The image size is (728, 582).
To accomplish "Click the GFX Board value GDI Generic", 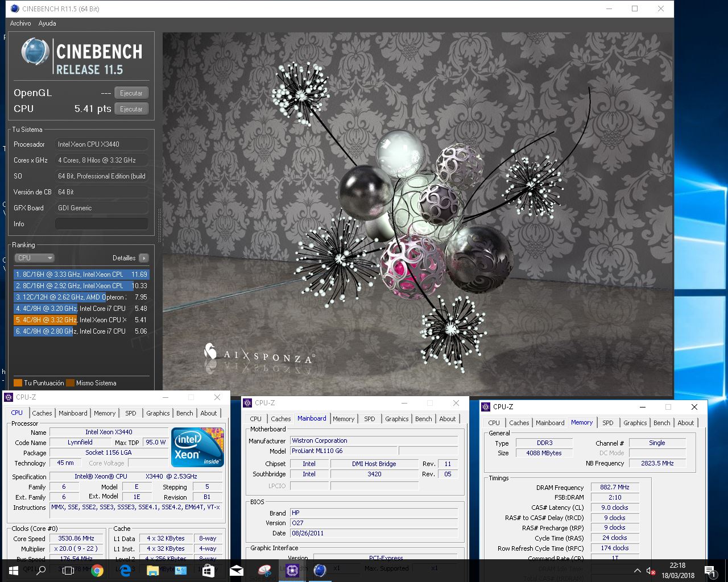I will pyautogui.click(x=102, y=208).
